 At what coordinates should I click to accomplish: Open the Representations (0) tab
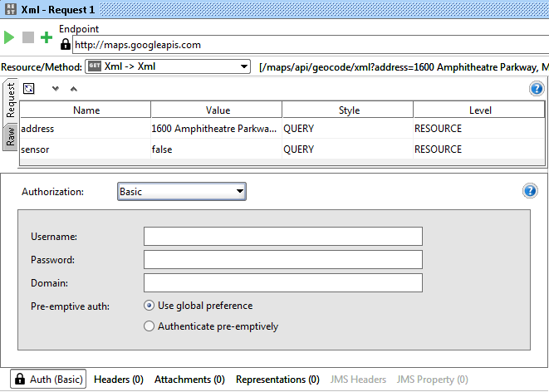click(277, 380)
